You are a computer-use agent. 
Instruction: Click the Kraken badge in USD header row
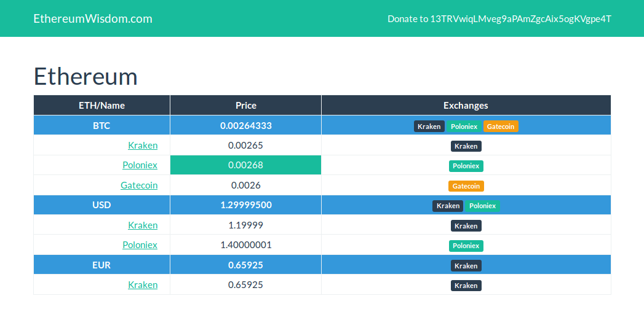[x=448, y=206]
